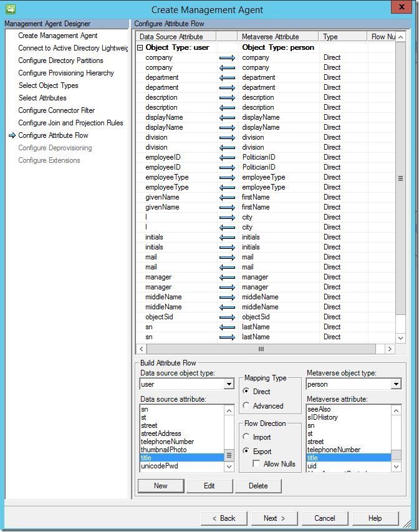Viewport: 419px width, 532px height.
Task: Go to Select Object Types step
Action: [48, 85]
